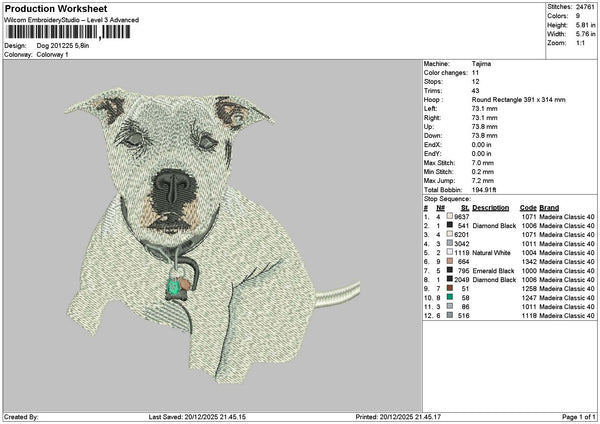Screen dimensions: 600x424
Task: Click the green tag on the dog's collar
Action: click(173, 286)
